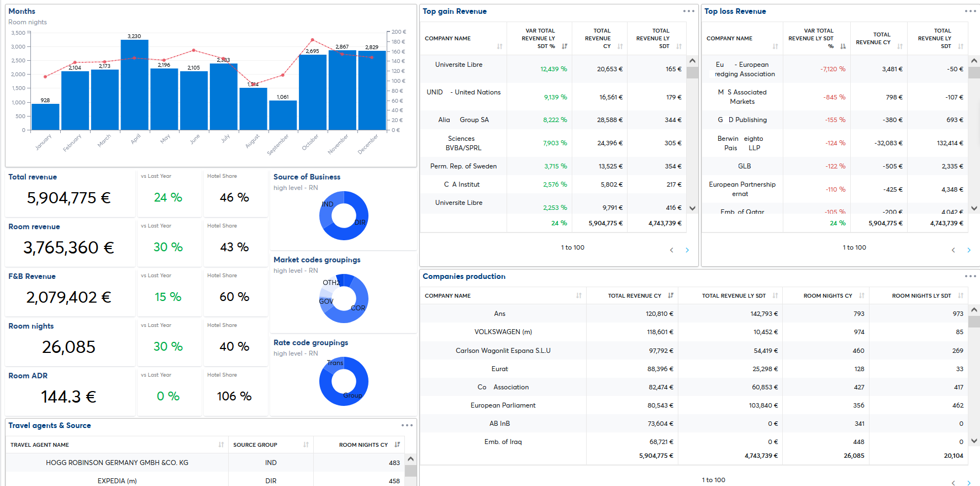This screenshot has width=980, height=486.
Task: Sort Top loss by Var Total Revenue LY SDT %
Action: [843, 46]
